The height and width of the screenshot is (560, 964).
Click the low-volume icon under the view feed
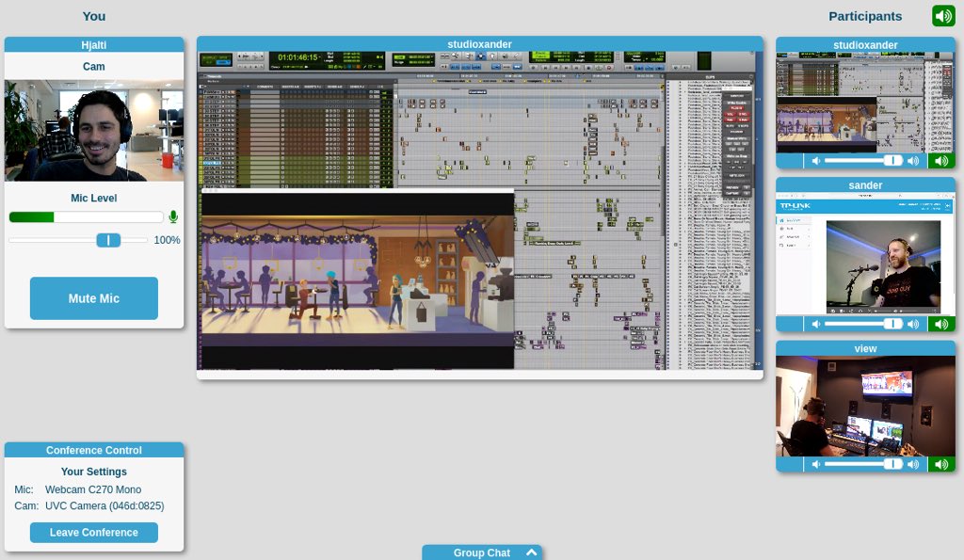(x=816, y=464)
